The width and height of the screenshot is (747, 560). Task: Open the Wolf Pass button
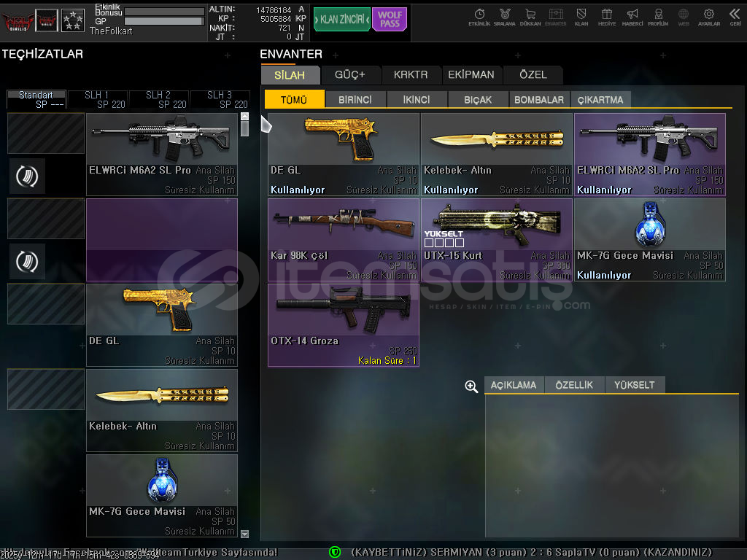coord(390,19)
